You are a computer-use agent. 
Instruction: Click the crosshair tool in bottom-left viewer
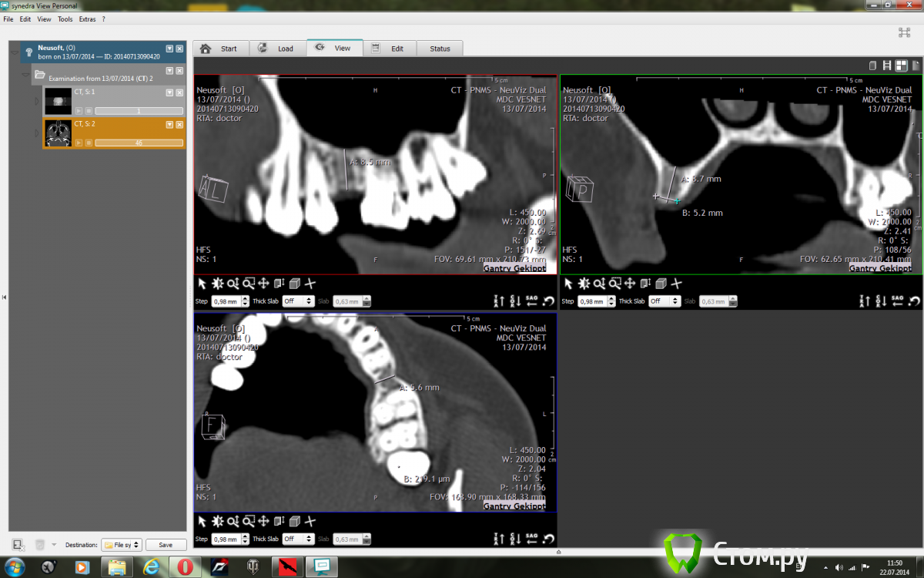(x=310, y=522)
